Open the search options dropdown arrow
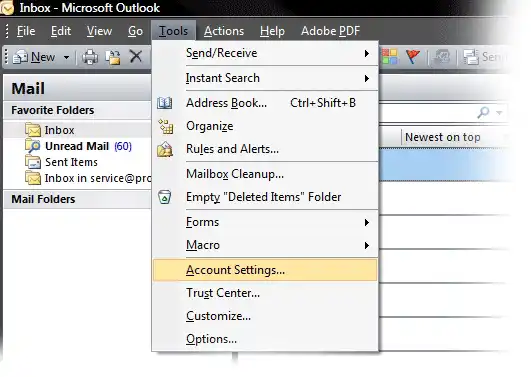Screen dimensions: 531x377 pyautogui.click(x=499, y=112)
